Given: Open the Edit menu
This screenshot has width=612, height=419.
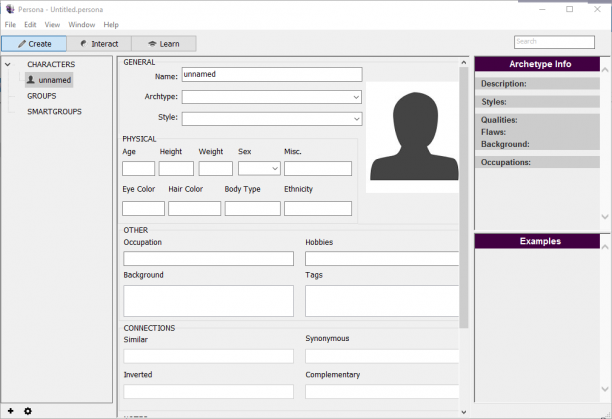Looking at the screenshot, I should pyautogui.click(x=30, y=25).
